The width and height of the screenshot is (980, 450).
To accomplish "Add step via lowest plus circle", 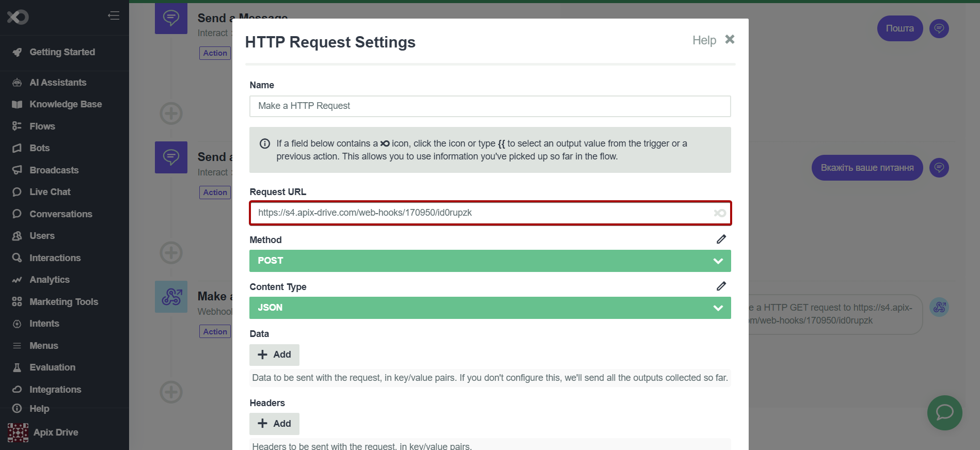I will (171, 392).
